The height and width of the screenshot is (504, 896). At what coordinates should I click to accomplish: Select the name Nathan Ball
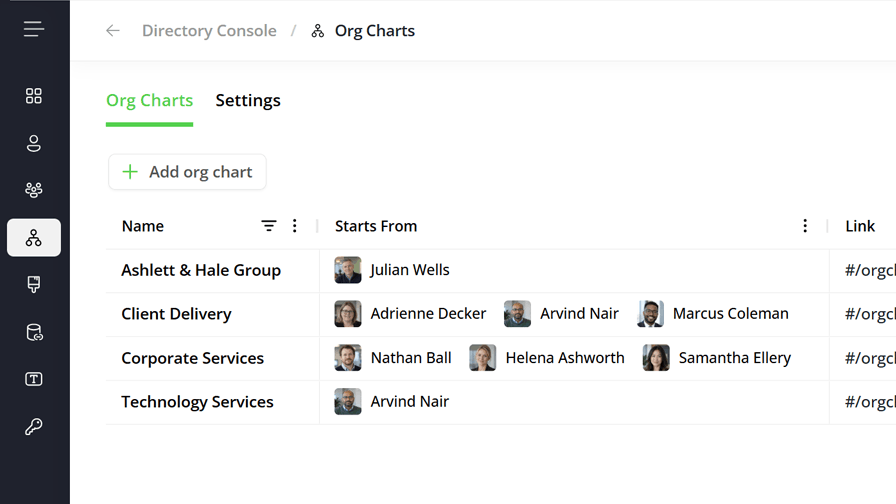tap(411, 358)
